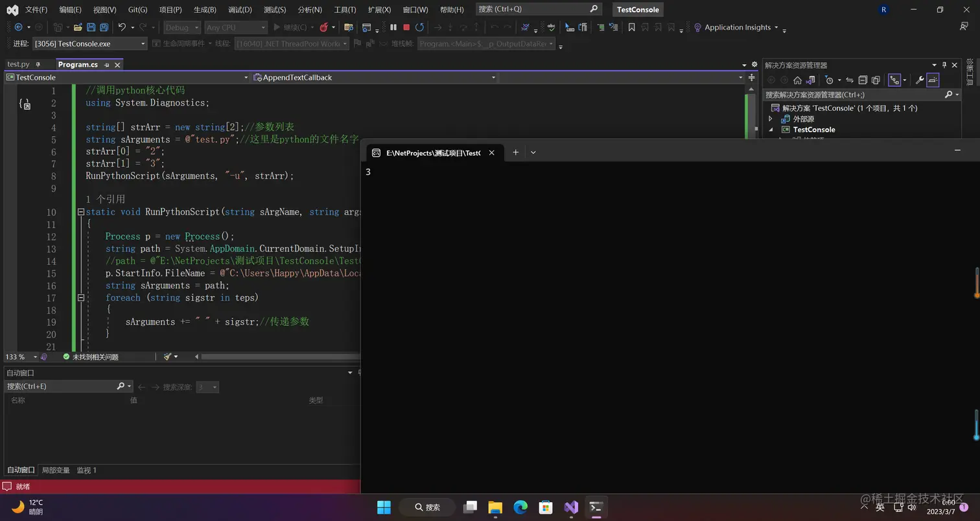Click the Uncomment Selected Lines icon
Viewport: 980px width, 521px height.
tap(613, 27)
